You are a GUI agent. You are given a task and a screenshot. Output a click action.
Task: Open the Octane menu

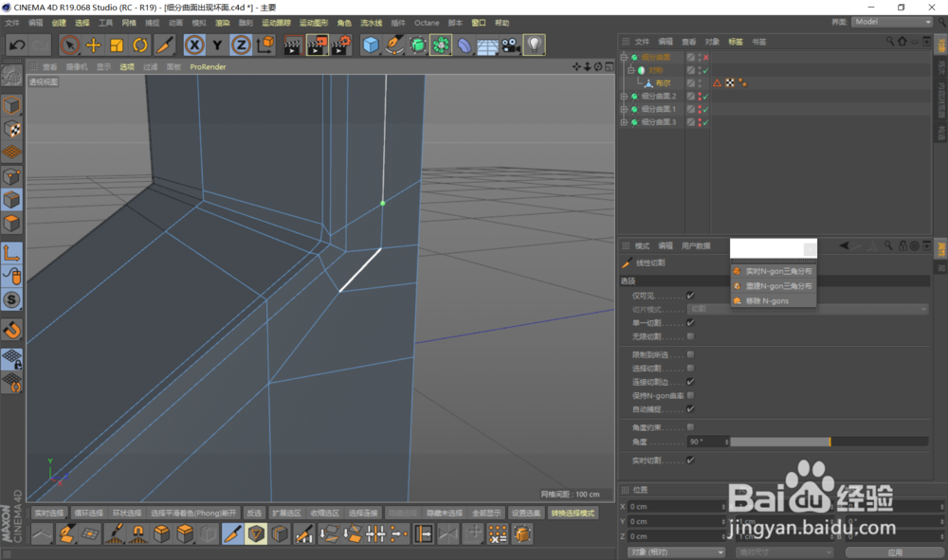(427, 23)
